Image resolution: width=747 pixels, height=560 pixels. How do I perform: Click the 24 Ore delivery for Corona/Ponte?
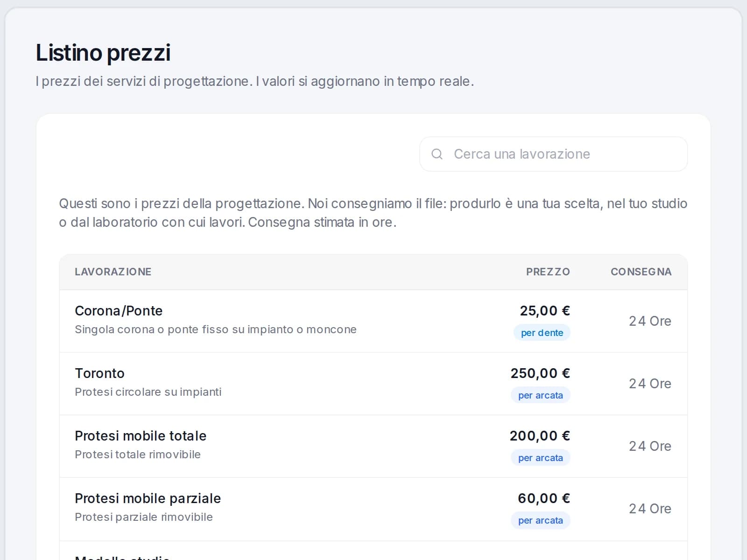click(x=650, y=321)
